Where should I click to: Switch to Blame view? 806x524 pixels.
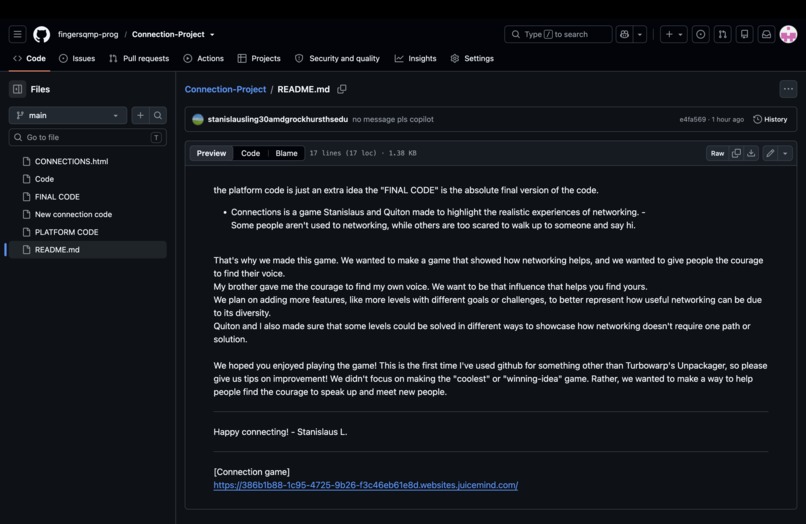pos(286,153)
